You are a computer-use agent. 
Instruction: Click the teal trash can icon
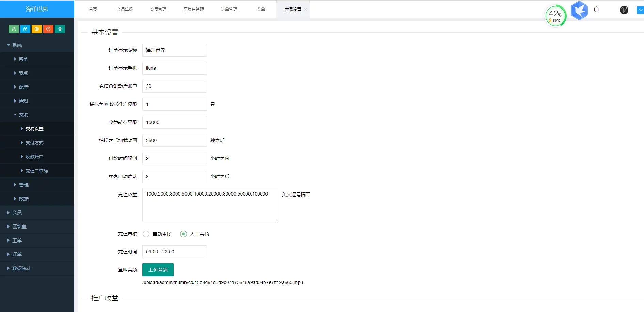pos(60,29)
